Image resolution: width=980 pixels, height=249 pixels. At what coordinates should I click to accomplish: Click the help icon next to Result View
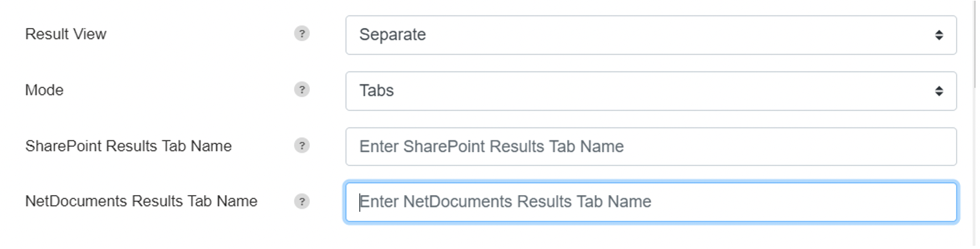pyautogui.click(x=301, y=34)
